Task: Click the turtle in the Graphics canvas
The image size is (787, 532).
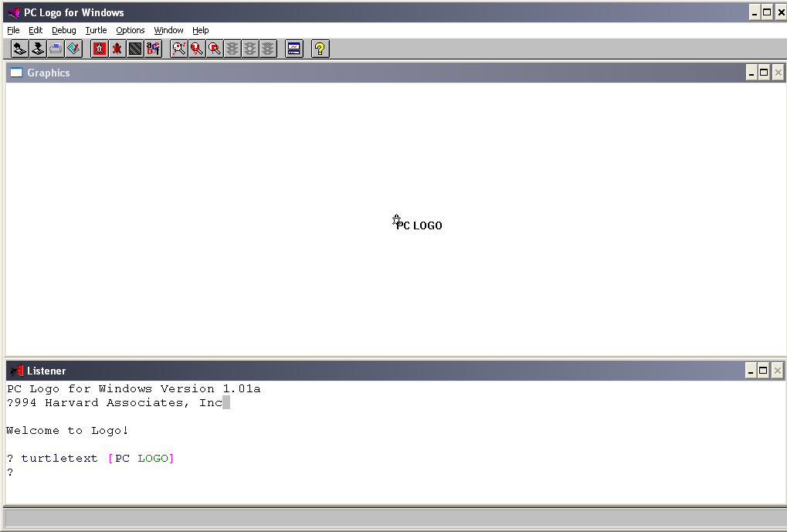Action: pos(396,221)
